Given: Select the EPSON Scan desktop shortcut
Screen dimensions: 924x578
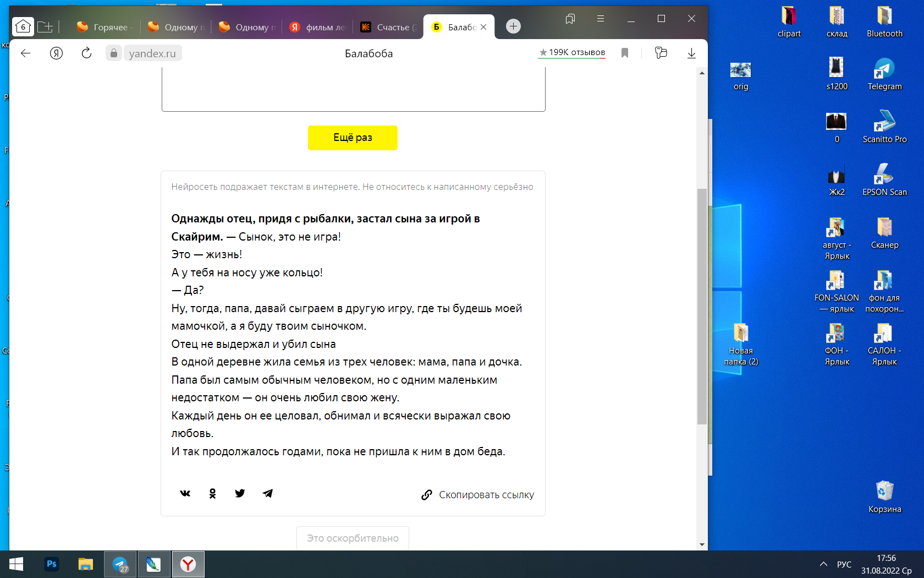Looking at the screenshot, I should (x=884, y=181).
